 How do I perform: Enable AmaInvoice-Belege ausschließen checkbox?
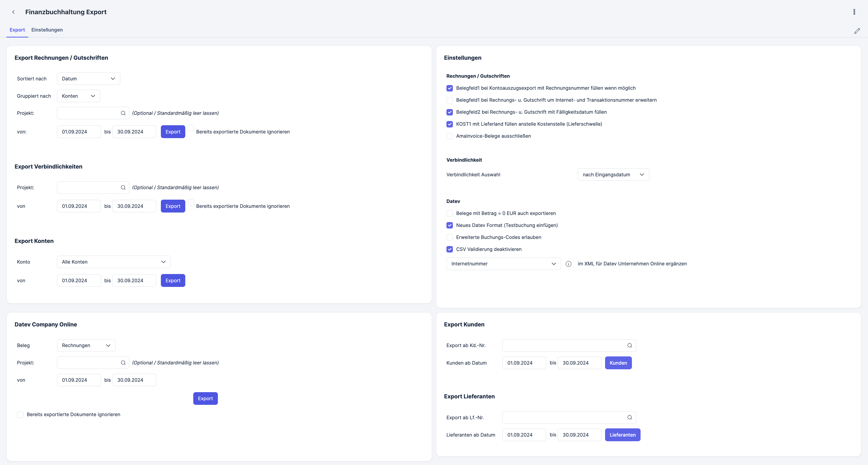[x=450, y=136]
